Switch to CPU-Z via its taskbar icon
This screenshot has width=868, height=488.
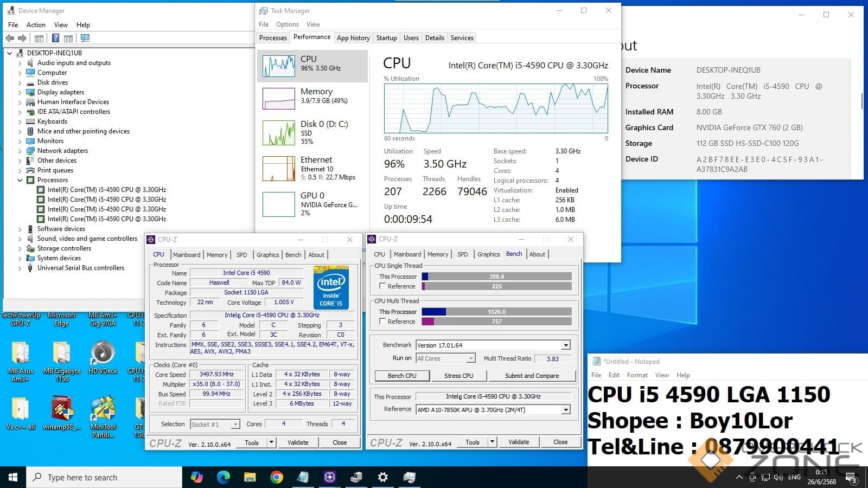pos(329,477)
